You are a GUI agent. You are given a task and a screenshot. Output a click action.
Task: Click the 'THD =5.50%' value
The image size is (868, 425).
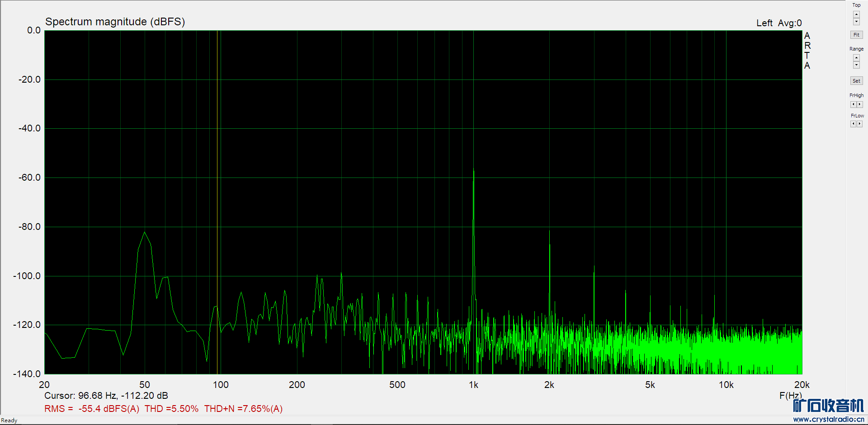click(171, 409)
